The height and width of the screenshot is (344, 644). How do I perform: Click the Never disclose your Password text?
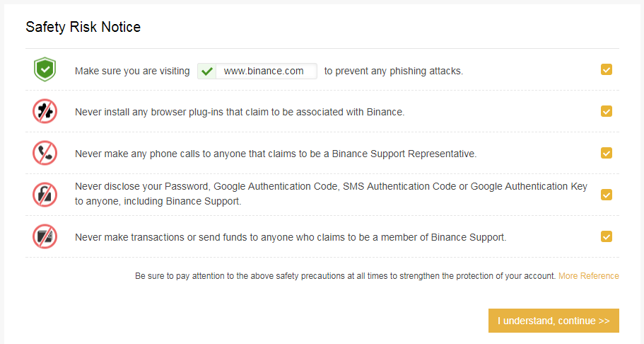(331, 194)
